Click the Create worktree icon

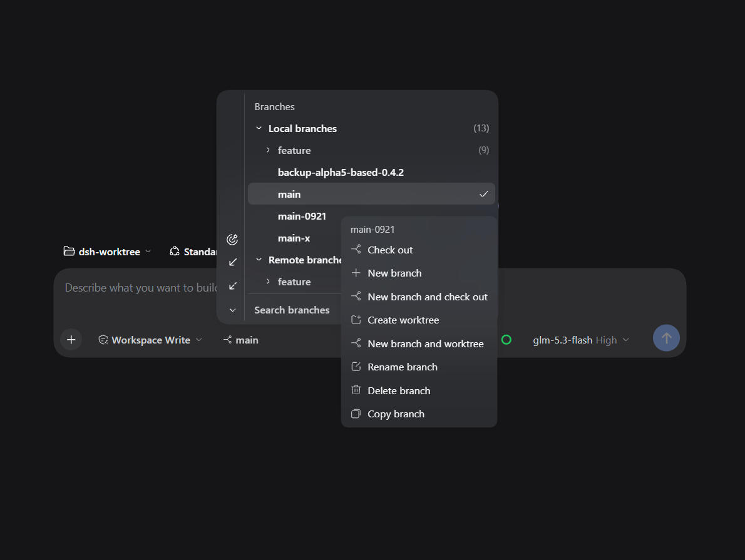tap(356, 320)
